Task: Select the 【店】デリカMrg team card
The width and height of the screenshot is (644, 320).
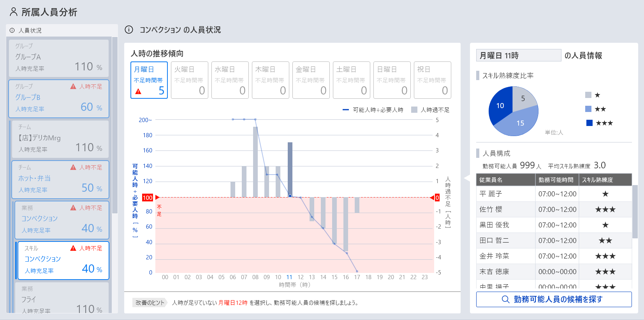Action: [60, 139]
